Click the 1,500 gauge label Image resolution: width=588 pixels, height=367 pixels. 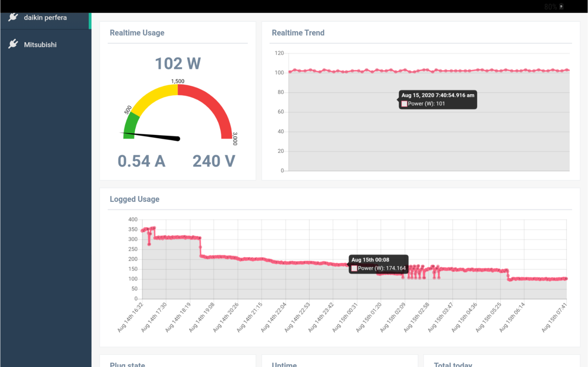click(x=178, y=81)
